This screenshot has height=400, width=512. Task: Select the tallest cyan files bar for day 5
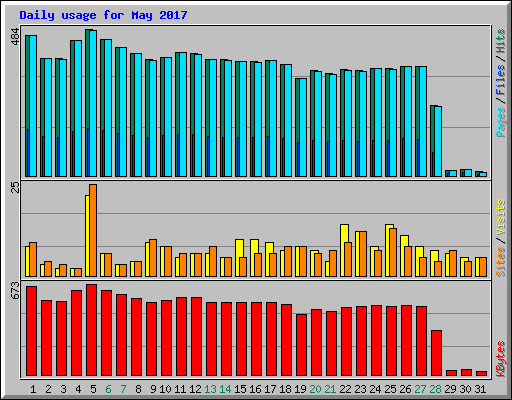[93, 103]
